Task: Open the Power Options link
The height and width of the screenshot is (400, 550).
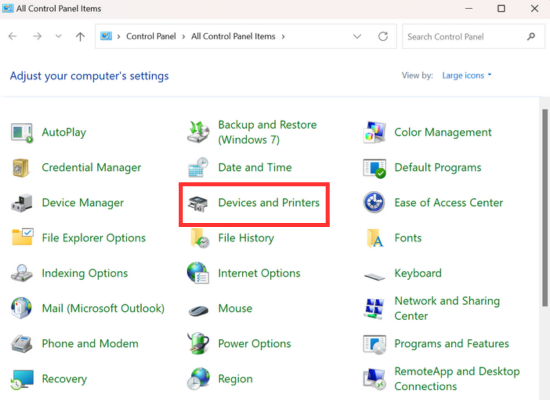Action: [x=254, y=344]
